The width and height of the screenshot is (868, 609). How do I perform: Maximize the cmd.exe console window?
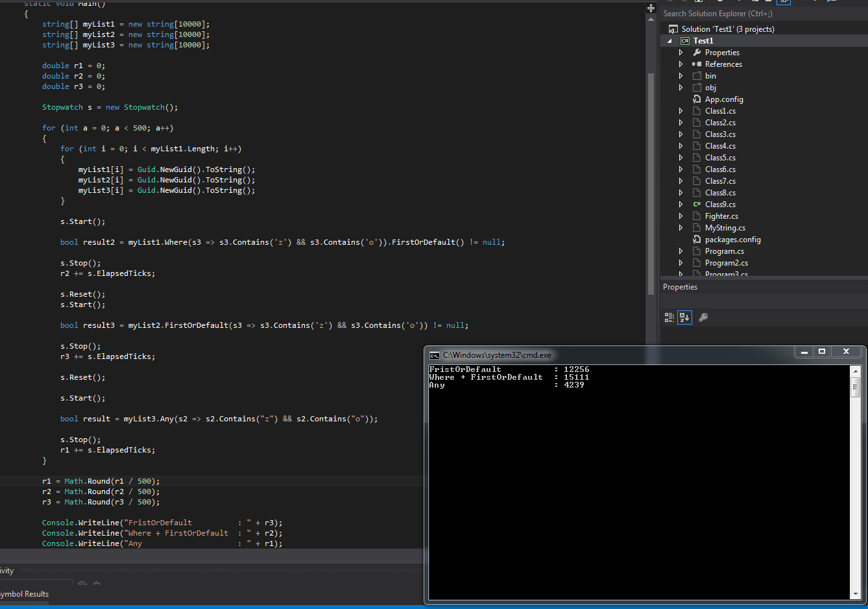pyautogui.click(x=822, y=351)
